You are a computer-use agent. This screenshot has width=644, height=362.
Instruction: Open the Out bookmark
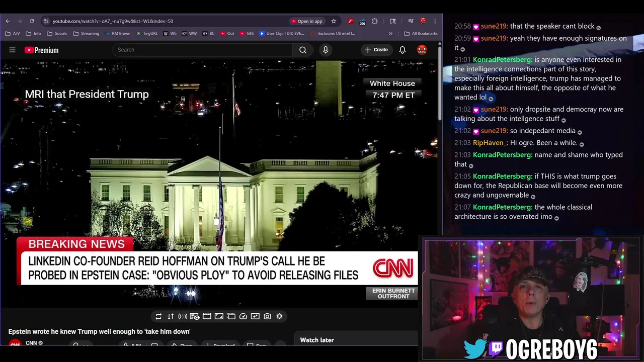pos(227,34)
